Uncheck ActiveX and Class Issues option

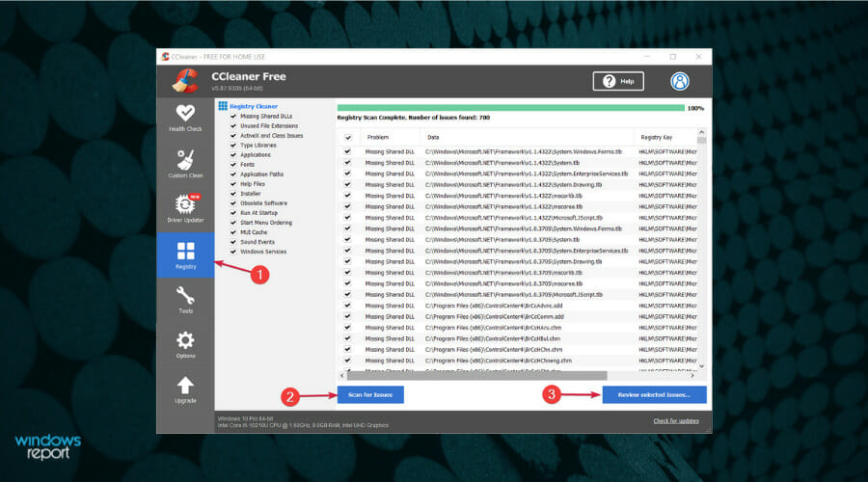pos(233,136)
